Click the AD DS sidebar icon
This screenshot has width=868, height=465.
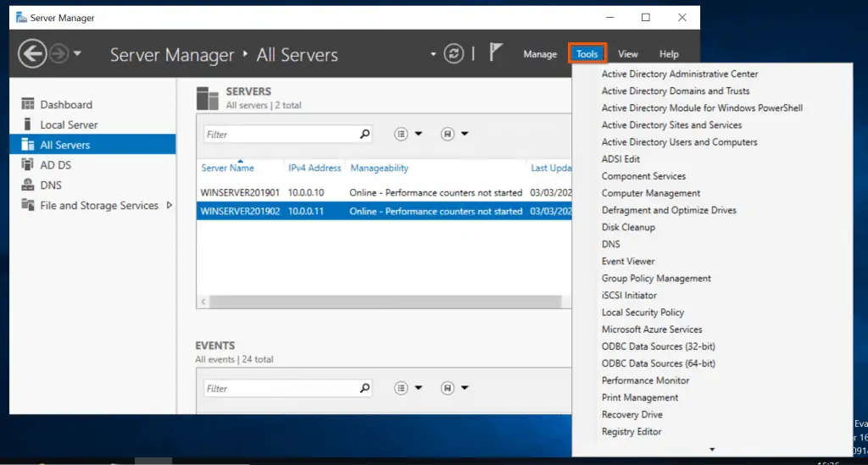(27, 164)
